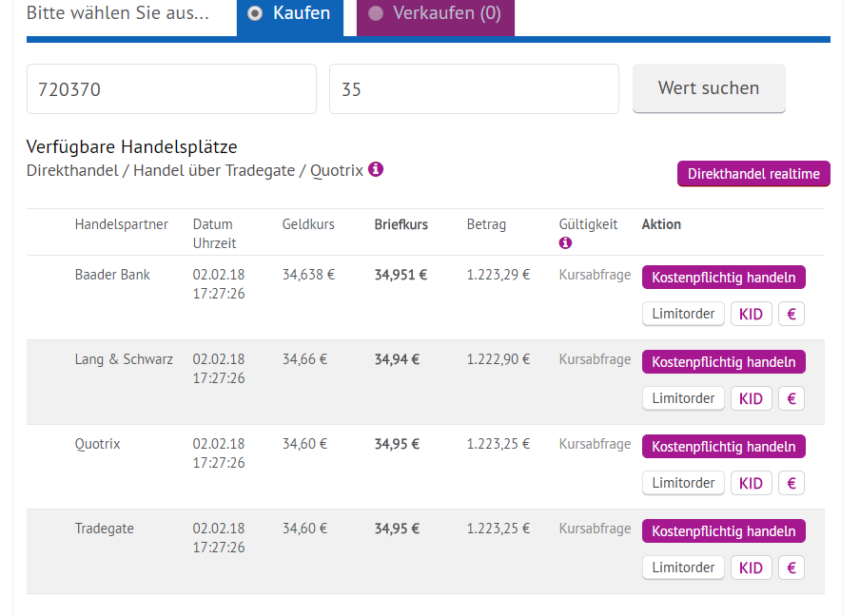Click the info icon next to Quotrix heading

coord(376,169)
